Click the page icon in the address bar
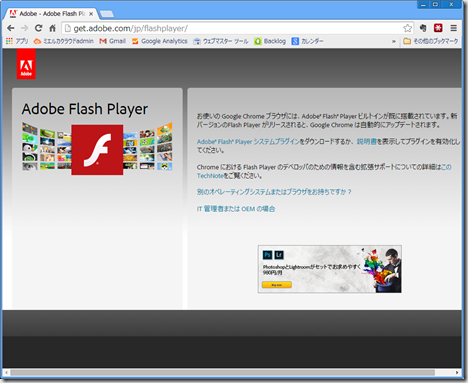Screen dimensions: 468x383 [68, 29]
